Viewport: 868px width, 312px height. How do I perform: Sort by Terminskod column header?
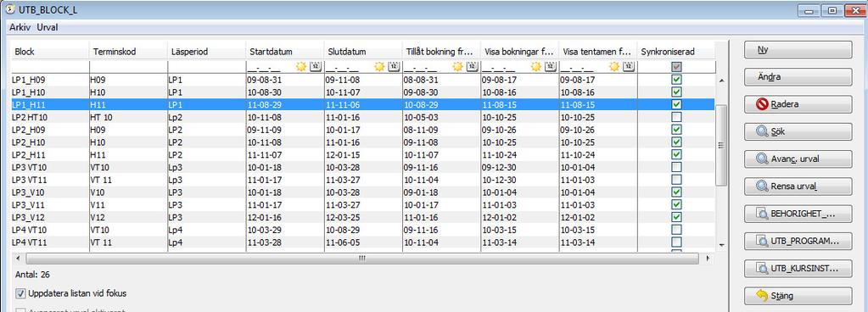[x=128, y=52]
